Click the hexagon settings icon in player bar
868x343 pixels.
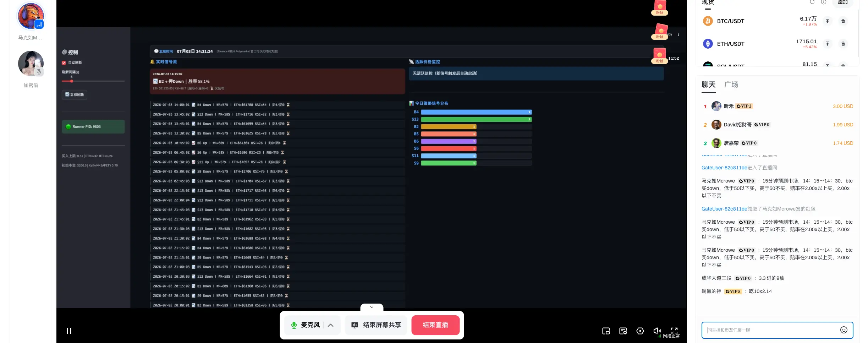click(x=640, y=331)
